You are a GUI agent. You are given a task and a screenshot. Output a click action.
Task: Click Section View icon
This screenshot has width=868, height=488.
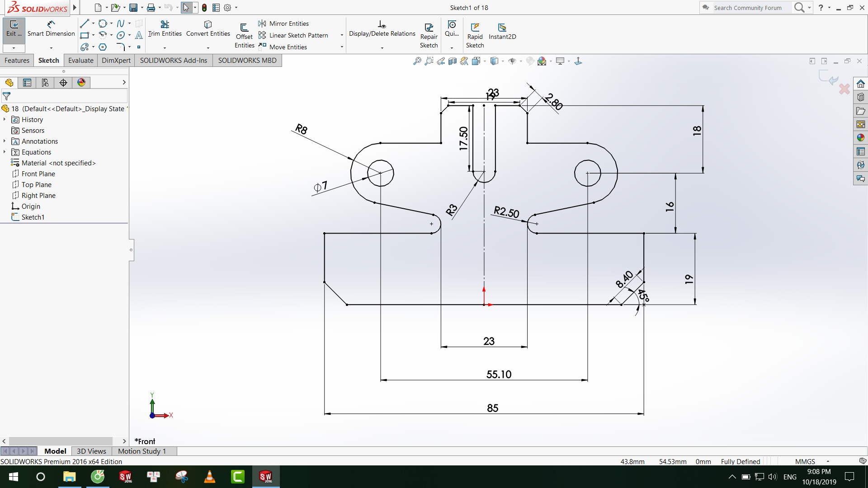point(453,61)
